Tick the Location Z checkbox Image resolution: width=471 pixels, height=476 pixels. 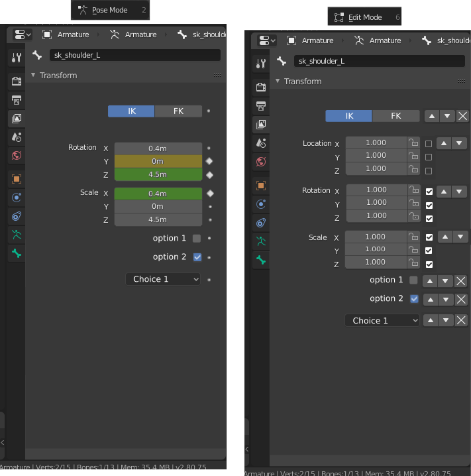tap(429, 171)
